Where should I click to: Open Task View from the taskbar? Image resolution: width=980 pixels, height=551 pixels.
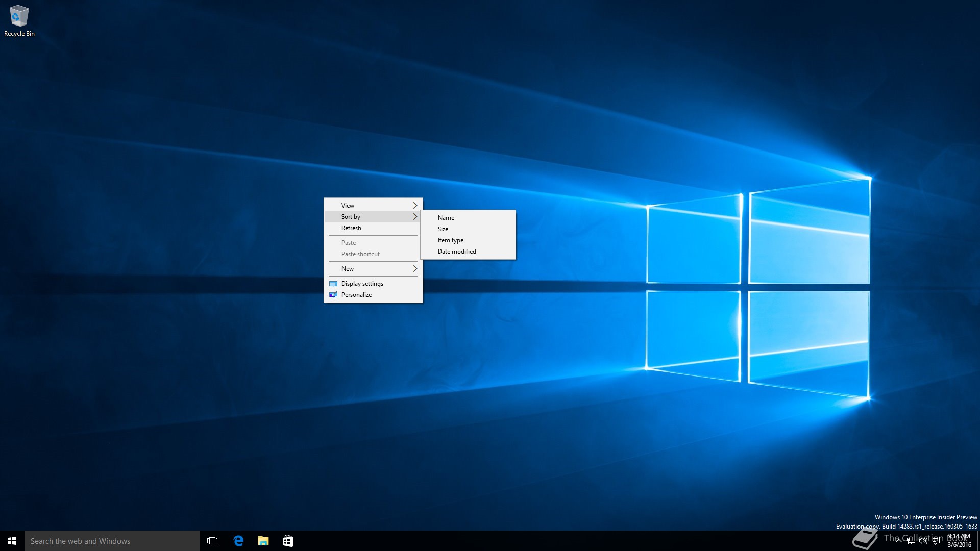pos(212,541)
